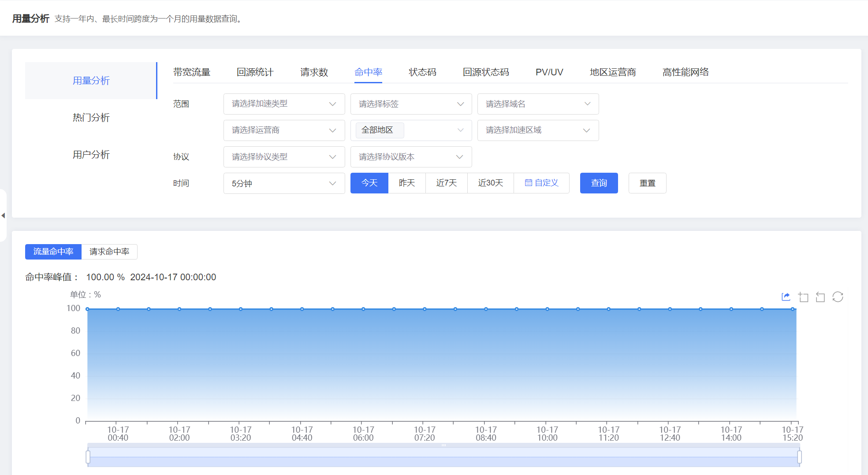868x475 pixels.
Task: Click the export chart share icon
Action: 786,297
